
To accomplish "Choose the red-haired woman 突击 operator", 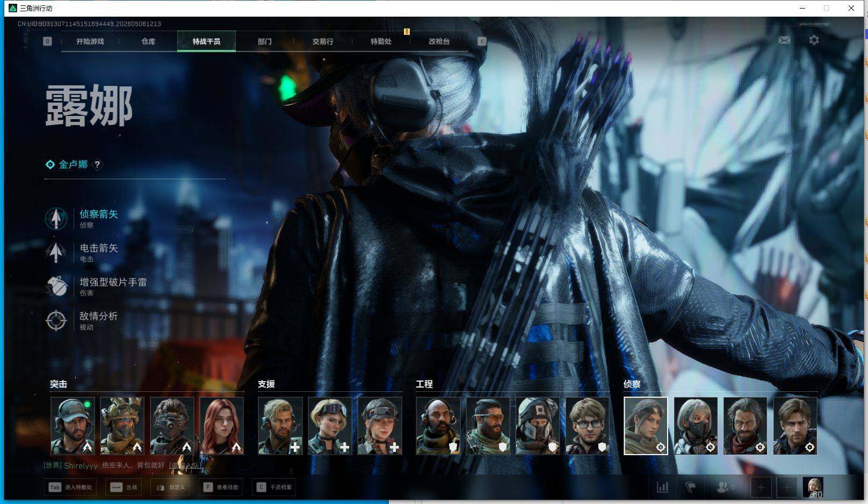I will point(221,426).
